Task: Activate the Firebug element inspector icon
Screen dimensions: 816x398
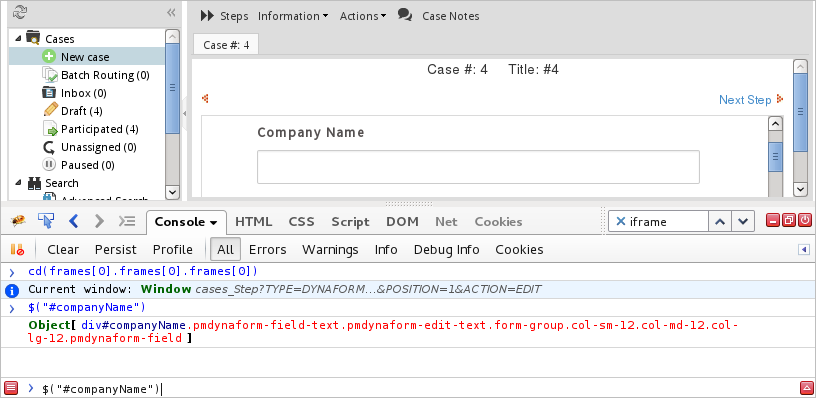Action: coord(46,221)
